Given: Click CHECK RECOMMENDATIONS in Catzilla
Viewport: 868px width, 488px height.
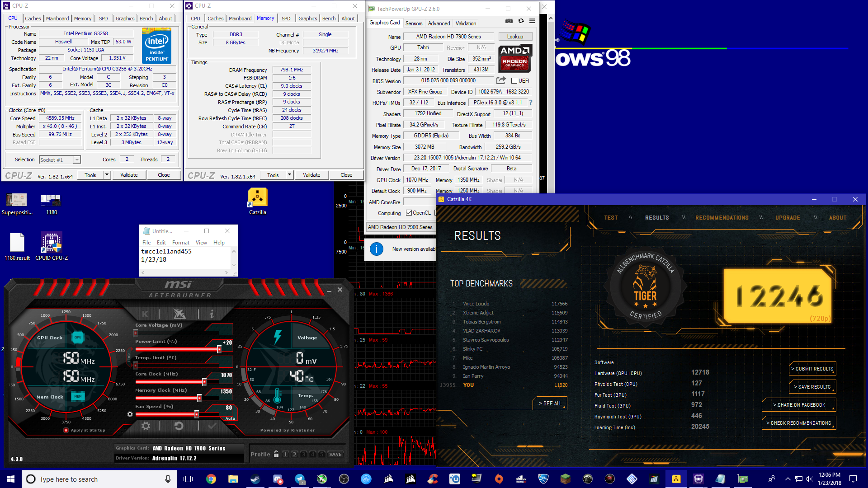Looking at the screenshot, I should [x=799, y=423].
